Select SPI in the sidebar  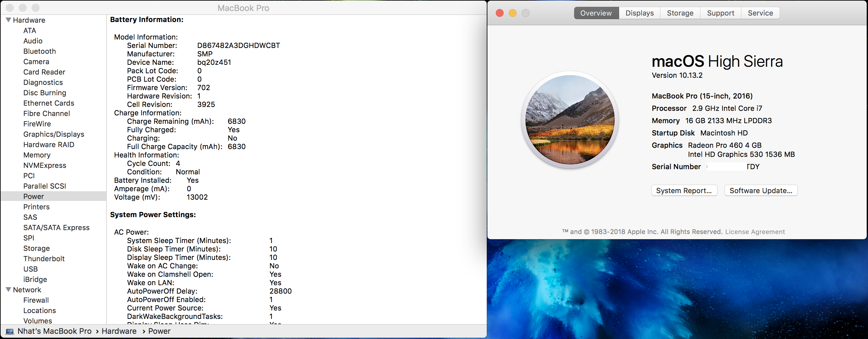28,238
